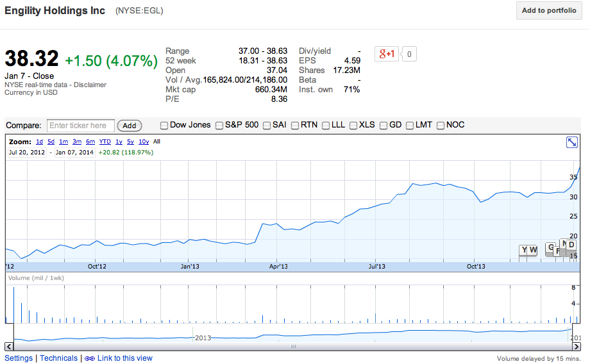Image resolution: width=590 pixels, height=364 pixels.
Task: Open news flag D on the chart
Action: [x=571, y=244]
